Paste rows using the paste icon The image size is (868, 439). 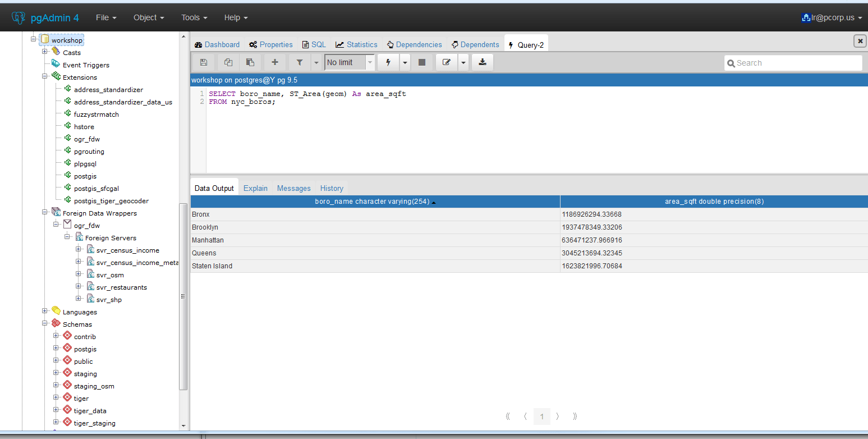coord(250,62)
